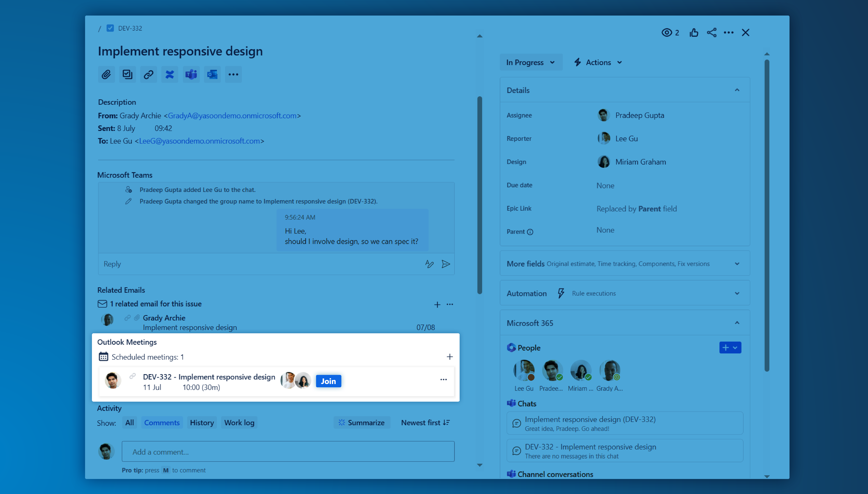868x494 pixels.
Task: Click the attachment paperclip icon
Action: pyautogui.click(x=106, y=74)
